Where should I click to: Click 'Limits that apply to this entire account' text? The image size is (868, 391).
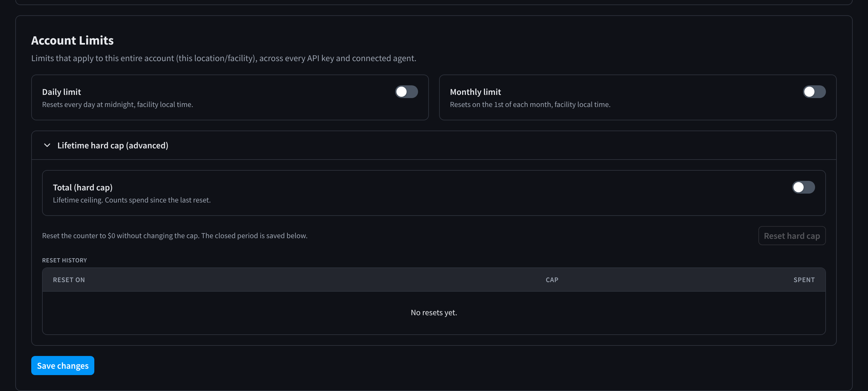[x=224, y=58]
